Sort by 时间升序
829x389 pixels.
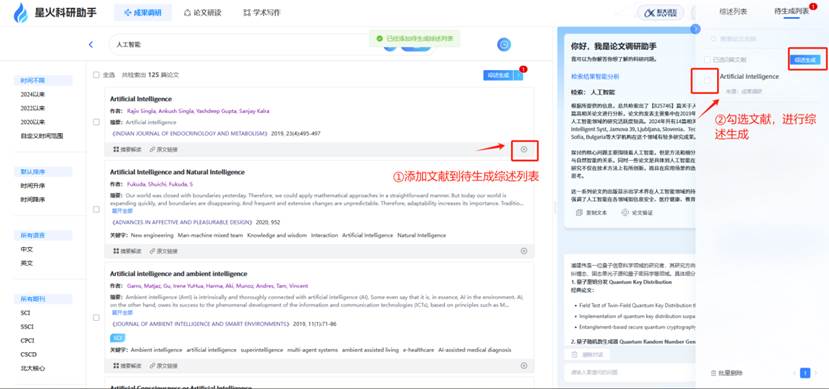32,186
